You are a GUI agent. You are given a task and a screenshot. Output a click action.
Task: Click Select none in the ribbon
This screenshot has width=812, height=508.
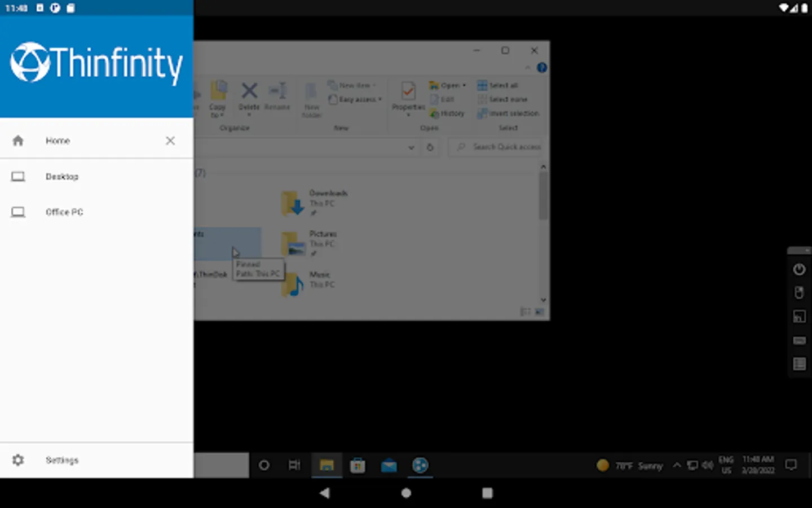click(502, 99)
